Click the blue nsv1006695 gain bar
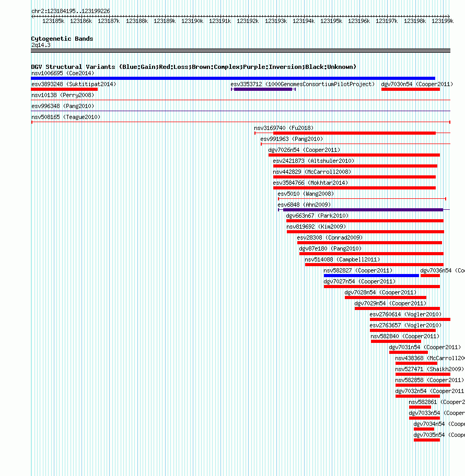Viewport: 465px width, 476px height. point(233,78)
